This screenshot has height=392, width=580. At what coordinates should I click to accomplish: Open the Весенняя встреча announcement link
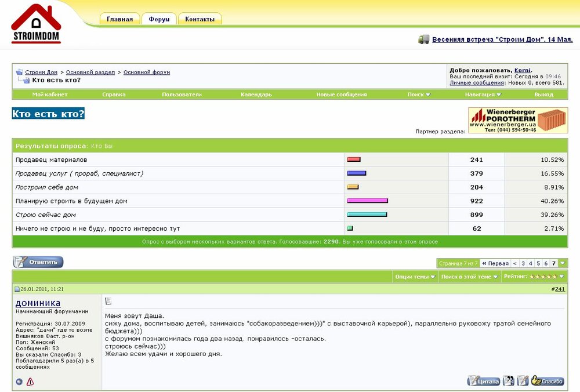tap(502, 39)
